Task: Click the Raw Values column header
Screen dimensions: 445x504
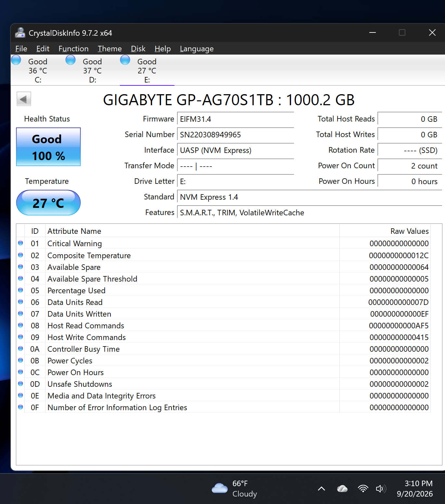Action: [385, 231]
